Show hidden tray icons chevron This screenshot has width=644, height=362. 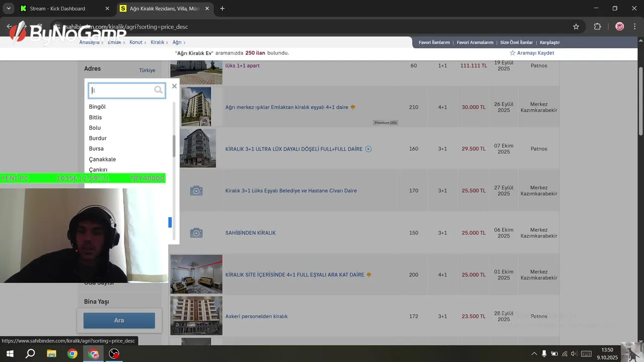click(x=534, y=353)
